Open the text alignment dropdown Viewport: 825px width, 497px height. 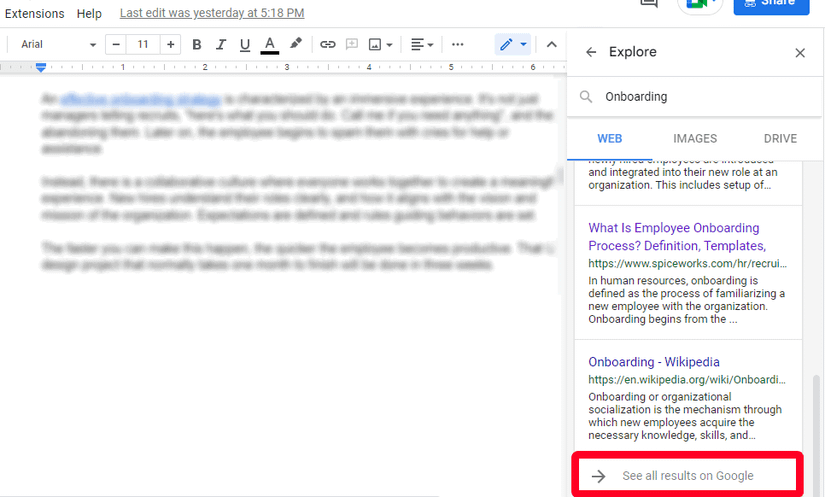point(423,45)
